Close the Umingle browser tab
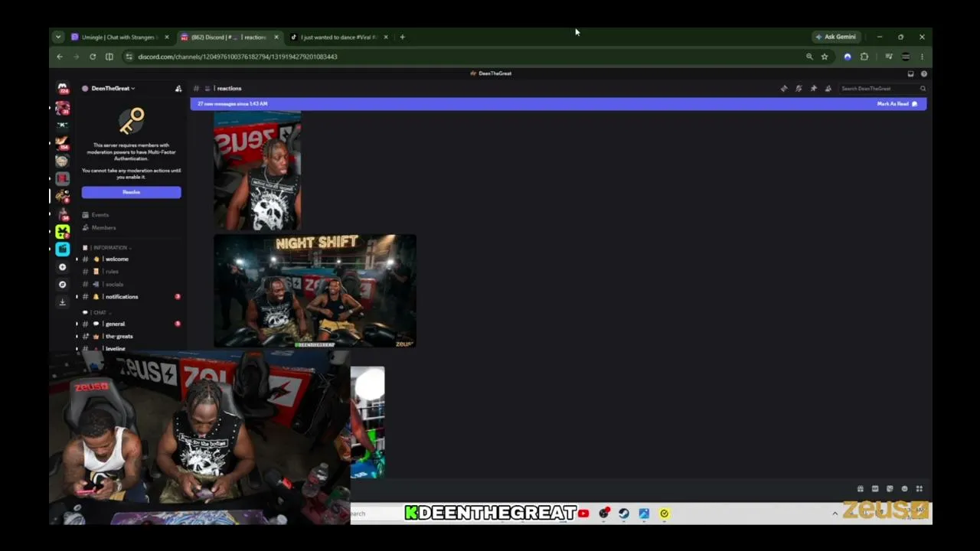The width and height of the screenshot is (980, 551). 167,37
